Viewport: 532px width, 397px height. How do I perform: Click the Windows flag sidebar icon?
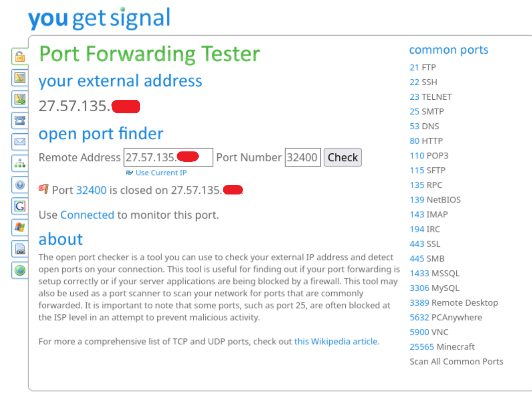(x=20, y=227)
